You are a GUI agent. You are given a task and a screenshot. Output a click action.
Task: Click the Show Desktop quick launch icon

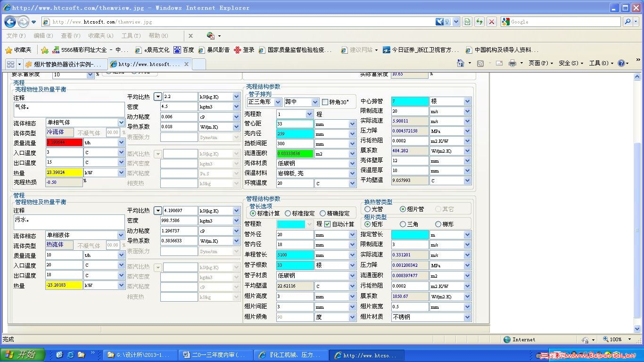click(x=59, y=354)
